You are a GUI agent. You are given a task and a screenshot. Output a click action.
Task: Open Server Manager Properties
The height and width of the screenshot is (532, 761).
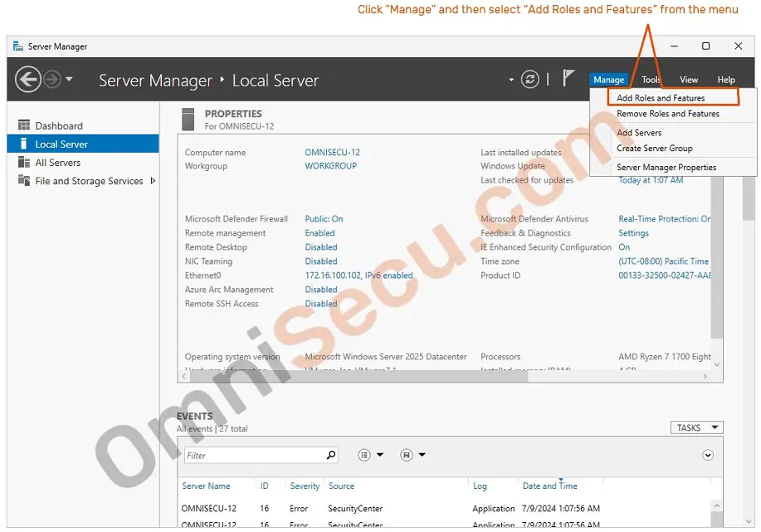click(666, 167)
